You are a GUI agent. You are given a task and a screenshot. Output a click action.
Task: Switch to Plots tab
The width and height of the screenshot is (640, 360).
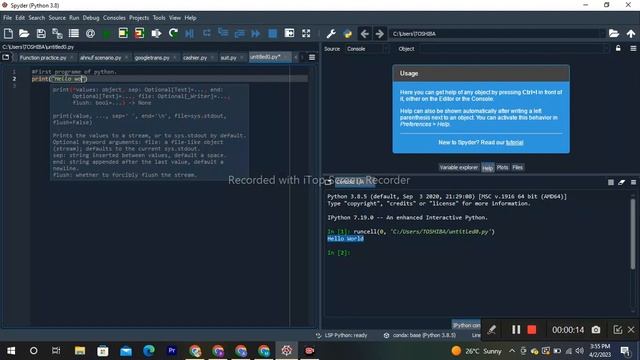click(502, 167)
